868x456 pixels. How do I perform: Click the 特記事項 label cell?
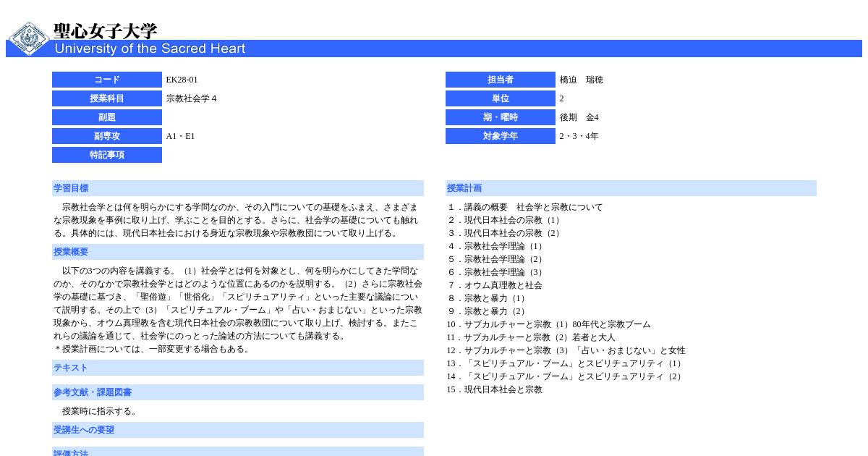coord(107,155)
